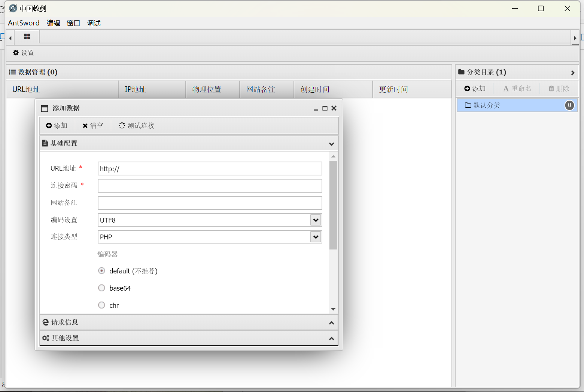Click the 添加数据 dialog window icon

point(45,108)
